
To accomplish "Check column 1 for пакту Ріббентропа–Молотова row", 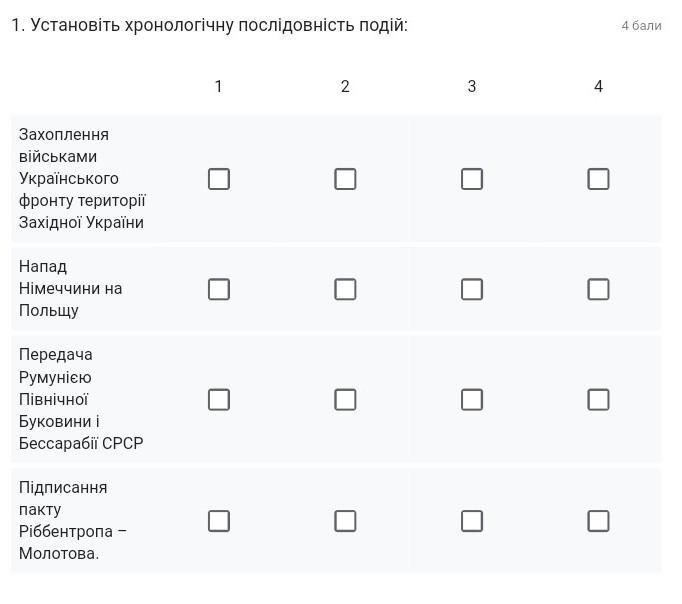I will (x=218, y=521).
